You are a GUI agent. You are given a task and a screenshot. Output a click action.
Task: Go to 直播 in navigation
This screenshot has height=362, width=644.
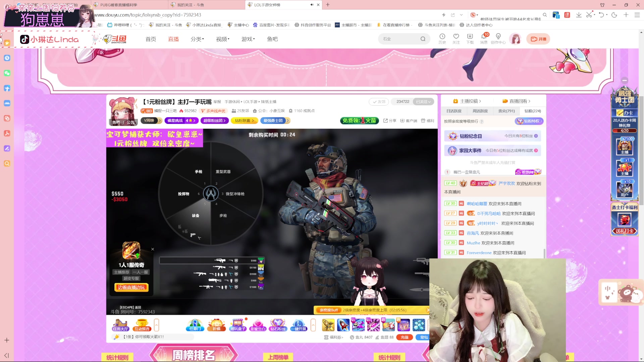[173, 39]
